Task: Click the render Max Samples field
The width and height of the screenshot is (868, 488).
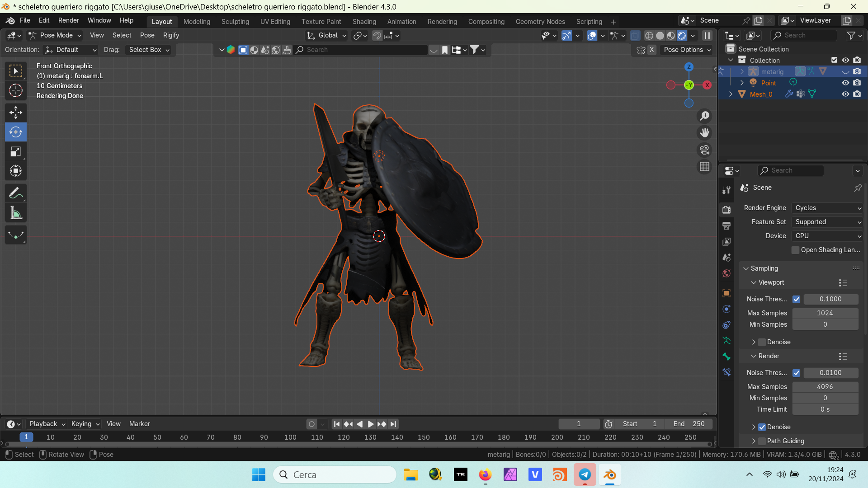Action: click(x=825, y=387)
